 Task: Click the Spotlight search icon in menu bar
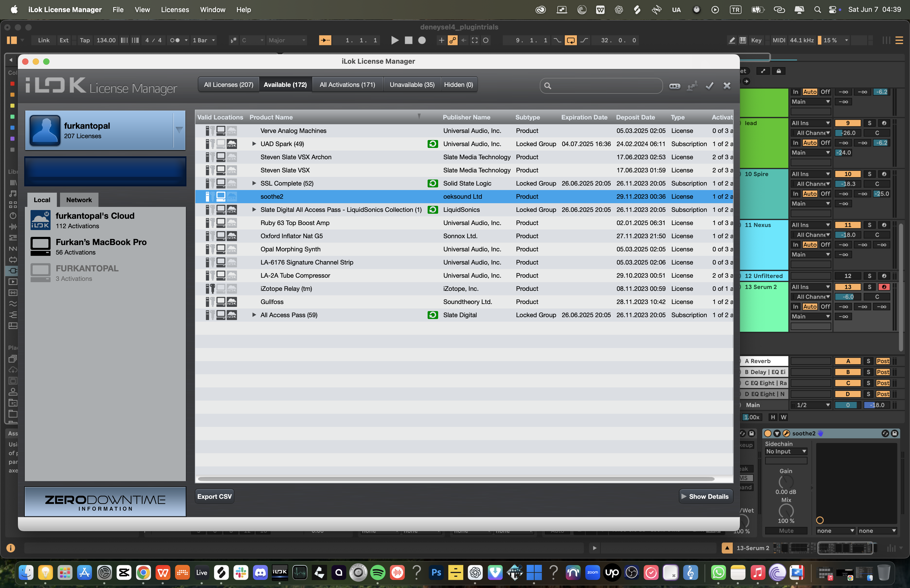[817, 9]
